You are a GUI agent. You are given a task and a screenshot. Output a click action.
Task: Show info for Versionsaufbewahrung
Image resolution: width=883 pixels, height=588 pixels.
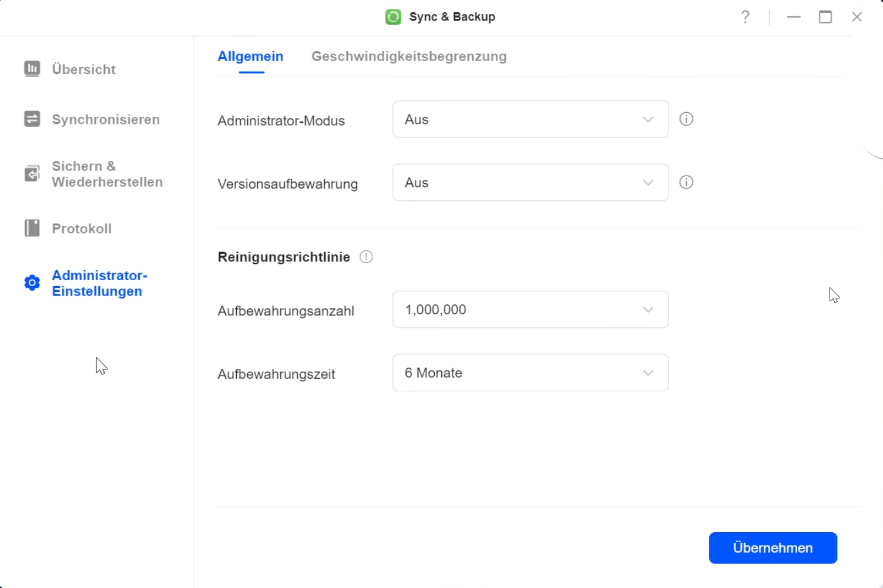tap(686, 182)
